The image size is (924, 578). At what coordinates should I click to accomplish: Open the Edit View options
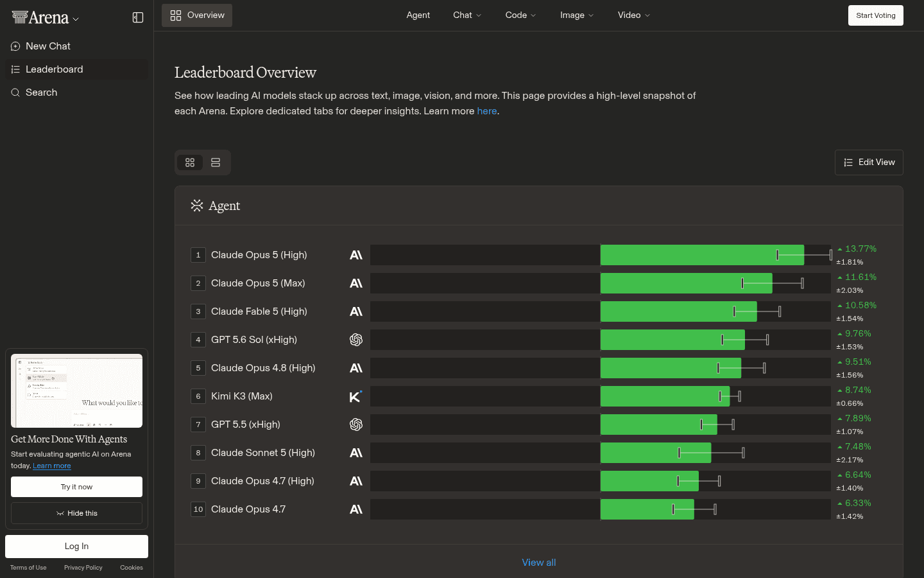[x=869, y=162]
